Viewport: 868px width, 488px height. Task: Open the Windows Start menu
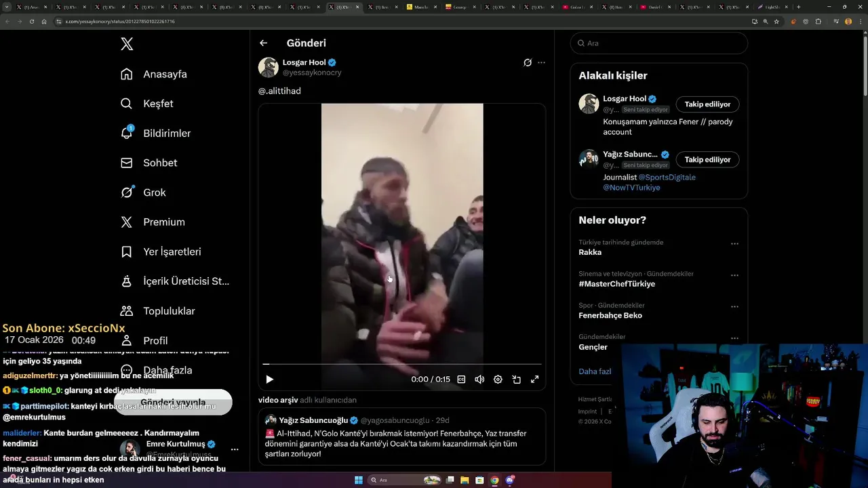(x=359, y=480)
